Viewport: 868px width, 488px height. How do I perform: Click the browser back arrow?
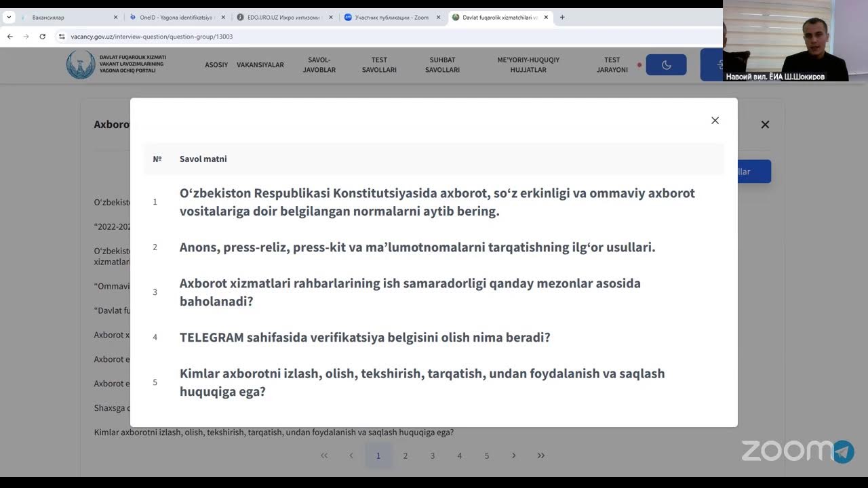[x=9, y=37]
